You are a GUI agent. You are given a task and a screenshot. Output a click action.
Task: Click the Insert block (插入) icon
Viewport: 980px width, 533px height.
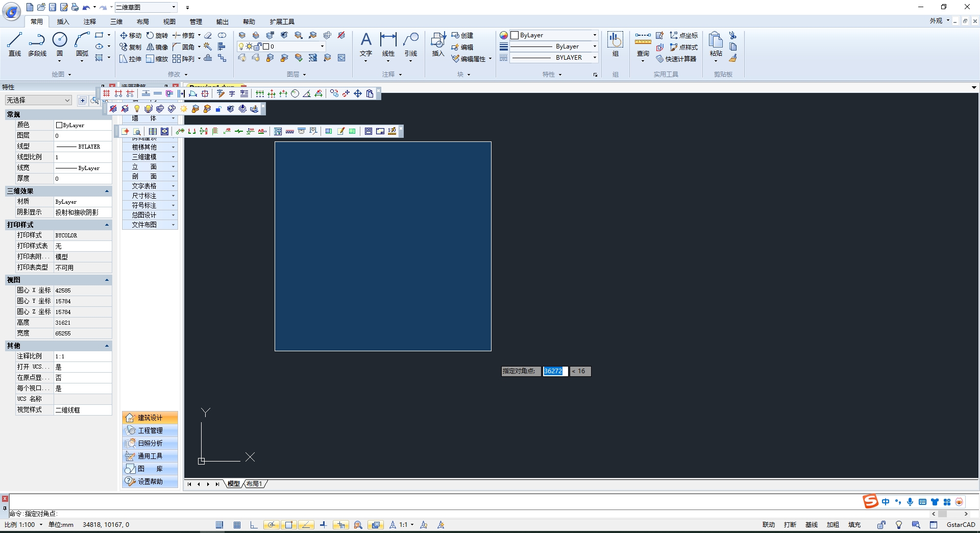coord(438,44)
